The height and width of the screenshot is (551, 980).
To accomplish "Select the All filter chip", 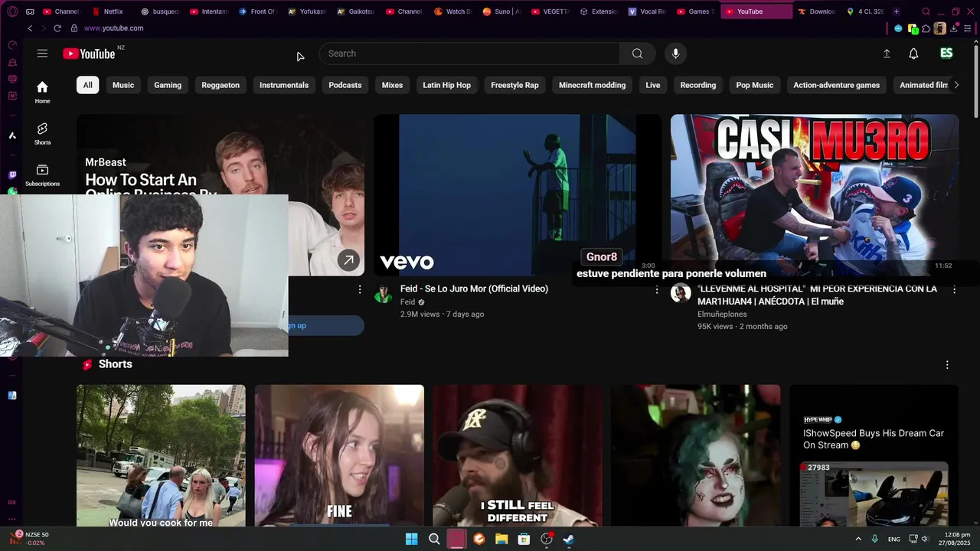I will pyautogui.click(x=88, y=85).
